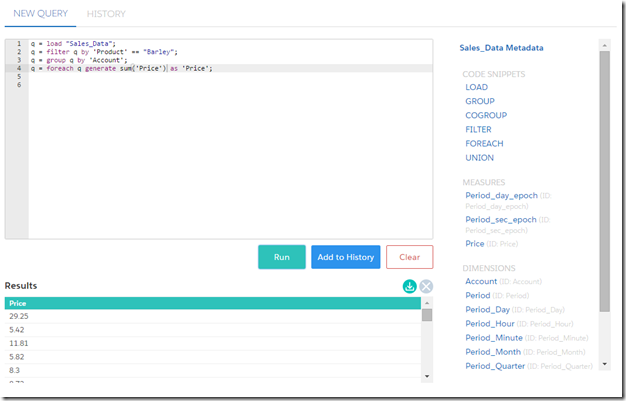The image size is (626, 401).
Task: Select the Period_Quarter dimension
Action: [495, 366]
